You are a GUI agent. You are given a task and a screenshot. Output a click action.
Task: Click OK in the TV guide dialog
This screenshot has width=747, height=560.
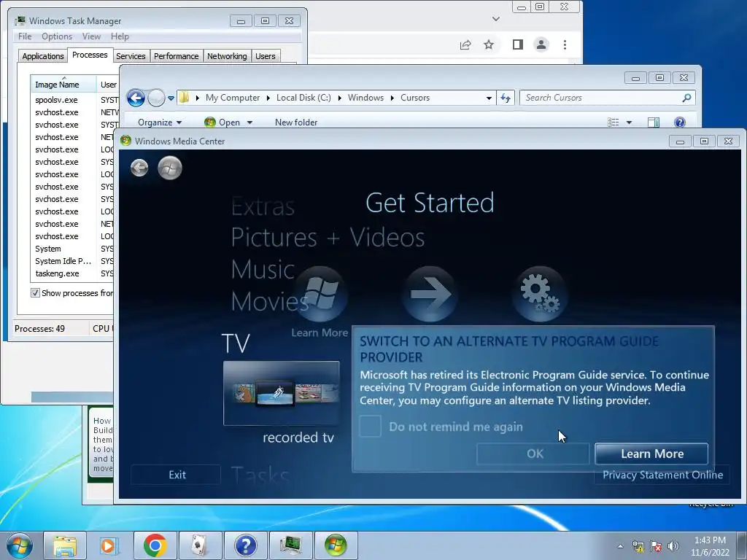(x=533, y=454)
